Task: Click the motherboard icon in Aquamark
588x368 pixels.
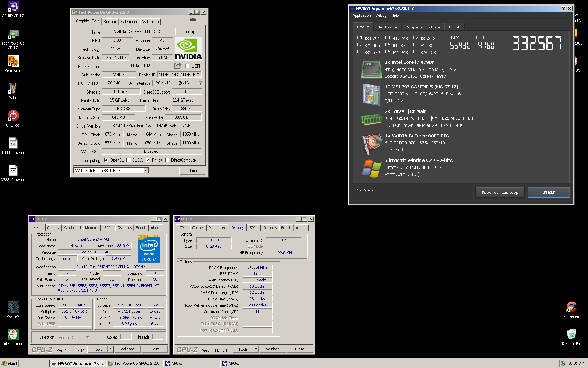Action: pos(371,95)
